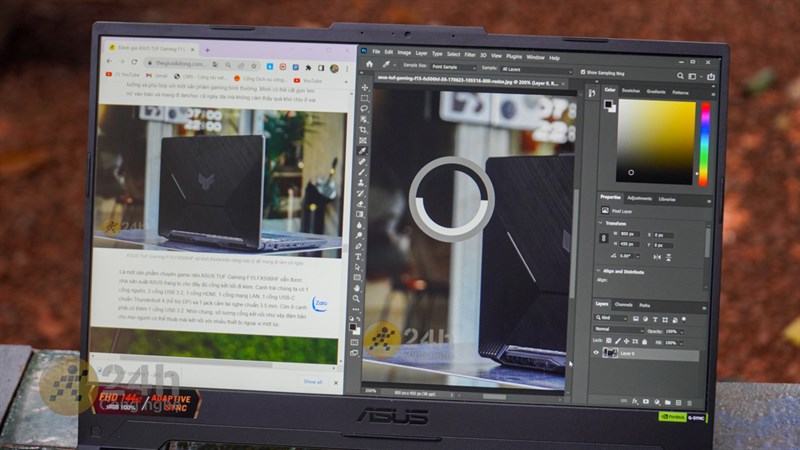Select the Hand tool
The image size is (800, 450).
pos(357,288)
